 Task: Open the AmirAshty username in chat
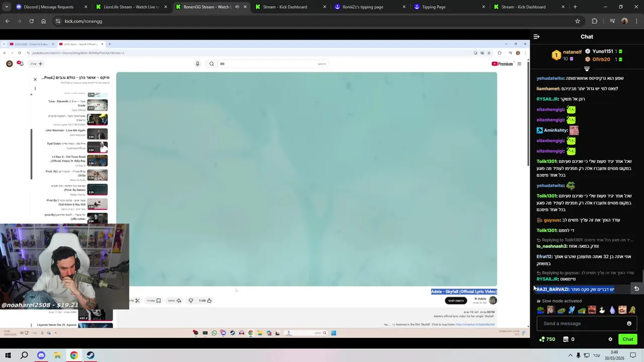(555, 130)
